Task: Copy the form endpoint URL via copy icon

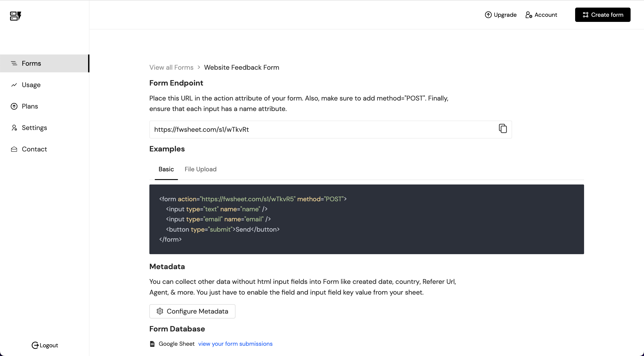Action: click(503, 128)
